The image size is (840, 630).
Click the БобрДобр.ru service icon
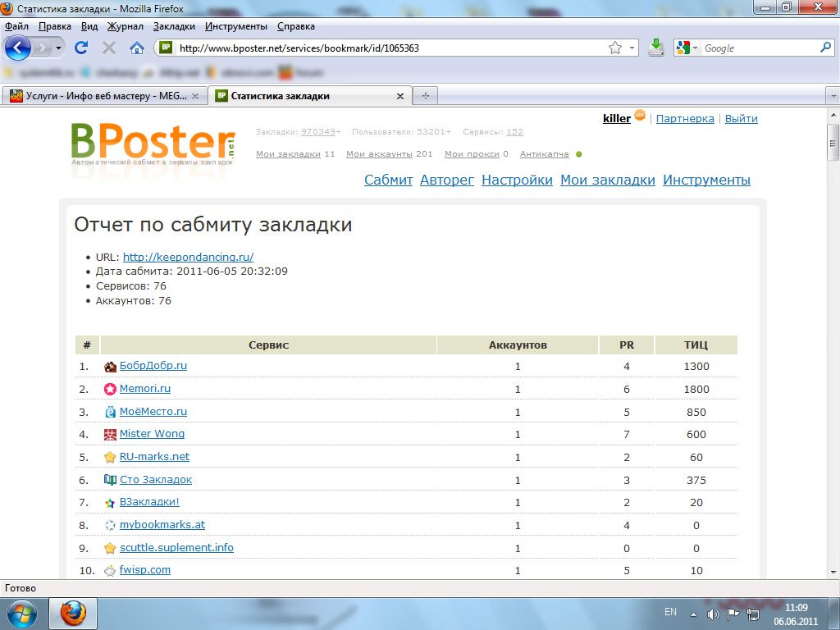tap(110, 367)
